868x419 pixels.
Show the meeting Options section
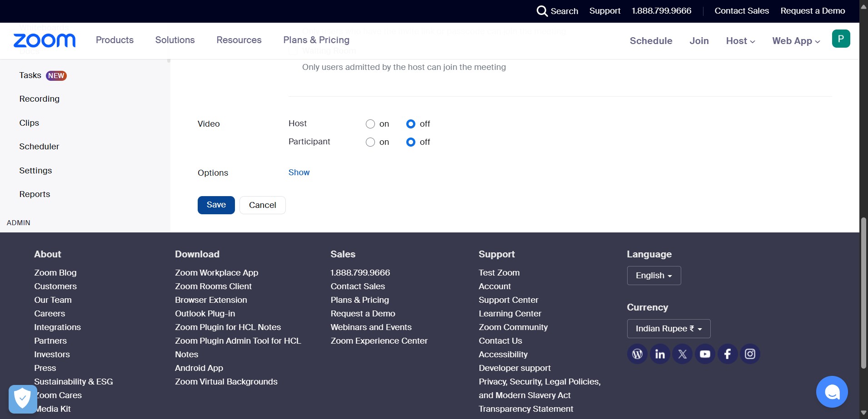pyautogui.click(x=299, y=173)
